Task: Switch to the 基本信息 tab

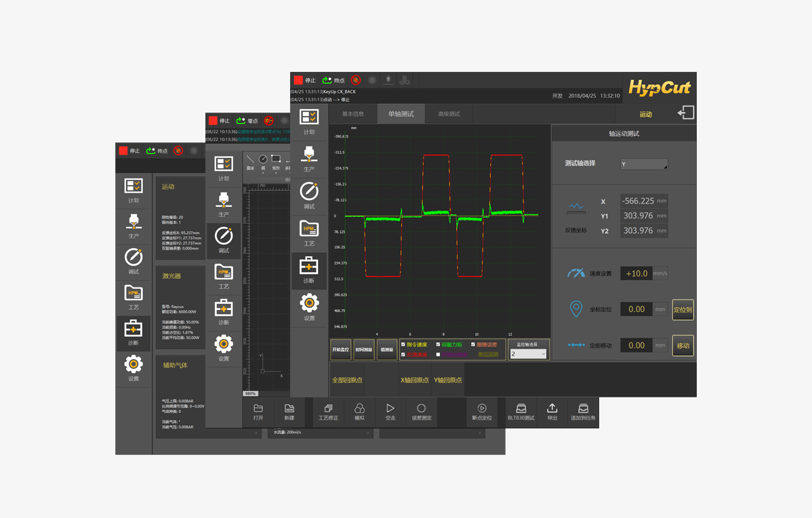Action: (x=353, y=114)
